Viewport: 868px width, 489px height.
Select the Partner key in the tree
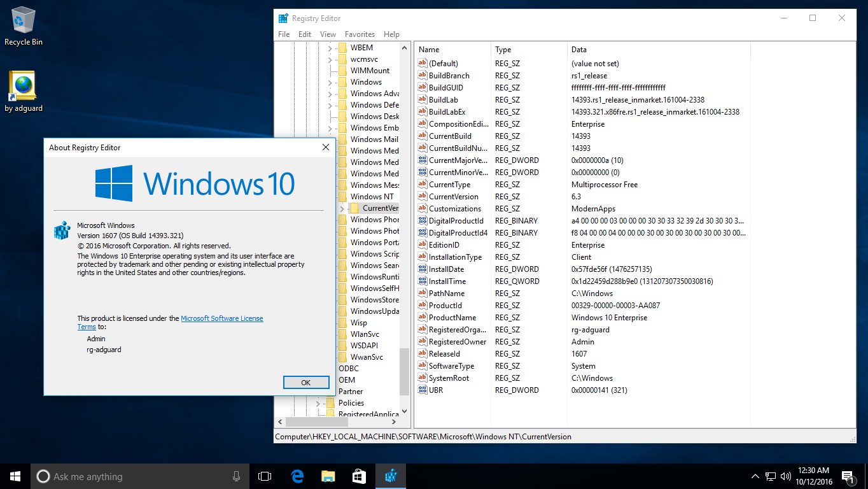tap(351, 392)
